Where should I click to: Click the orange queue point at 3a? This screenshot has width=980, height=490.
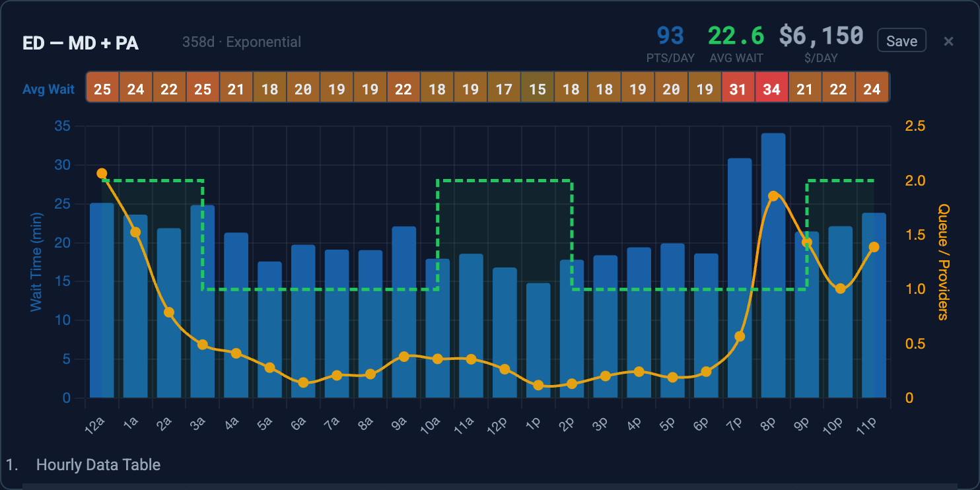click(x=203, y=345)
